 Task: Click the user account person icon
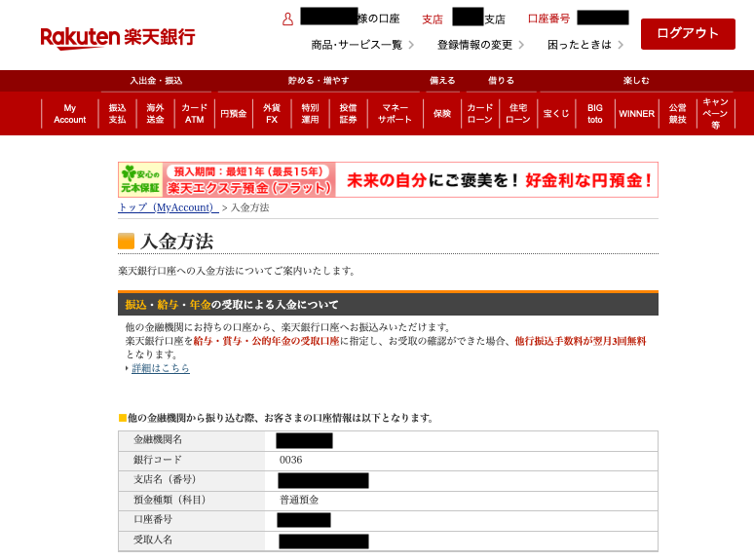(287, 19)
